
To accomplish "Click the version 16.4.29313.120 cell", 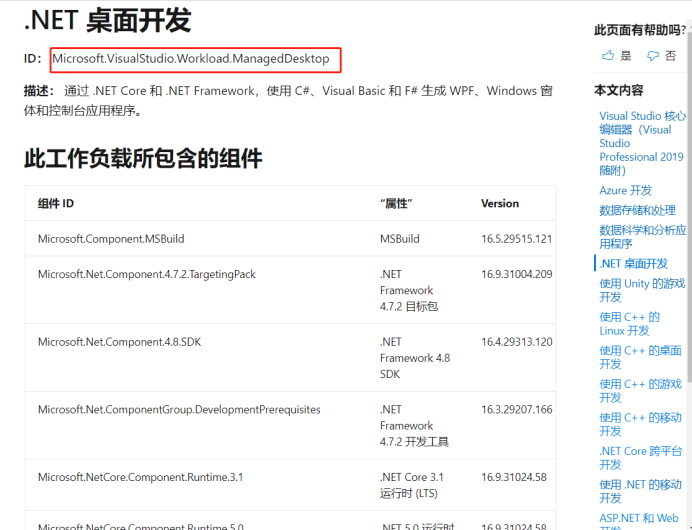I will tap(516, 342).
